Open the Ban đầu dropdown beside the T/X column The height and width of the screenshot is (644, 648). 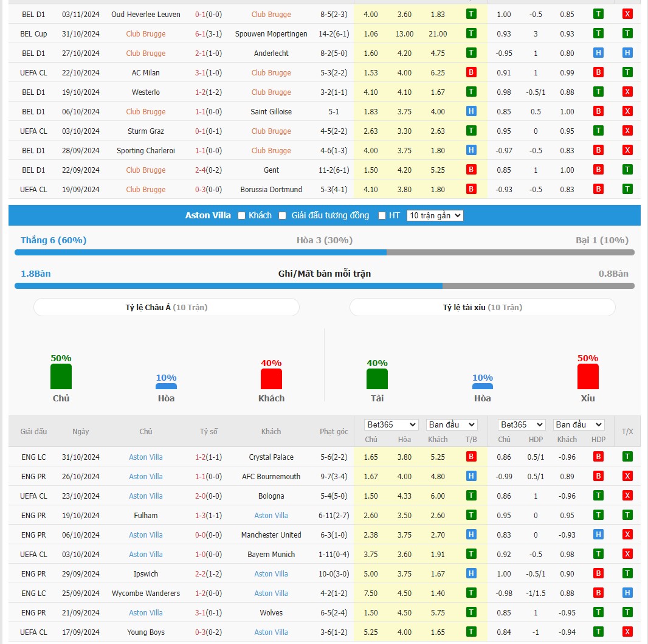pyautogui.click(x=579, y=425)
